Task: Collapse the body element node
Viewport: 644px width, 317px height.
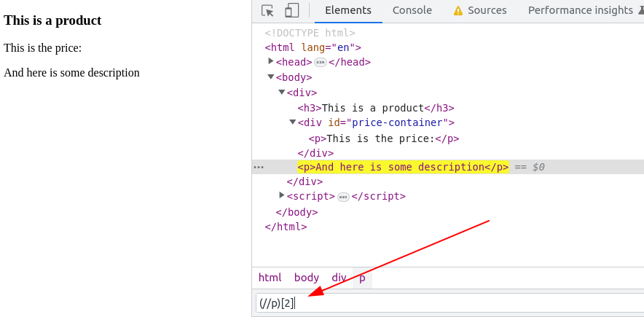Action: point(271,77)
